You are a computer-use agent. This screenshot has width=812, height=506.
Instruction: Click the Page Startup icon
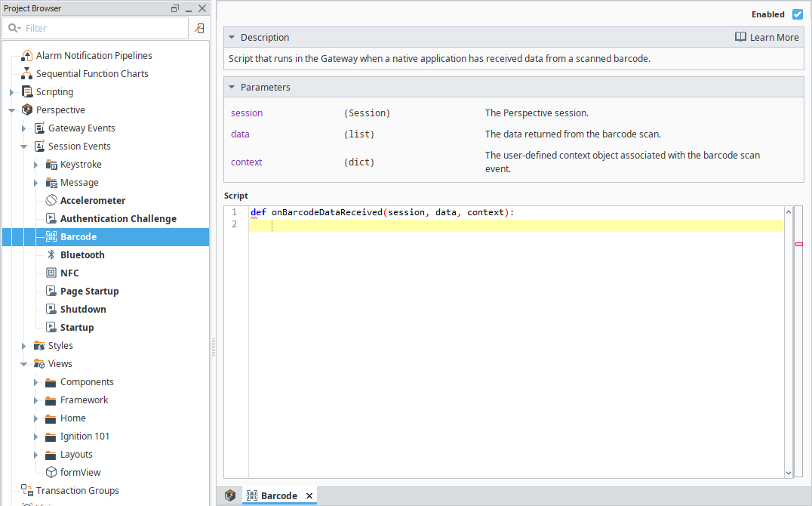[x=51, y=292]
